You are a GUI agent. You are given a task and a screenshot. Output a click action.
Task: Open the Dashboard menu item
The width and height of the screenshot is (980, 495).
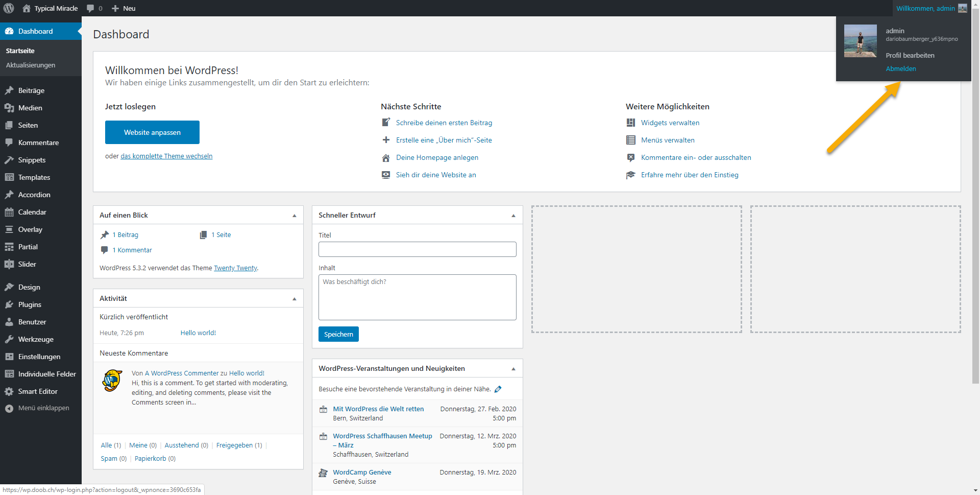pos(41,31)
